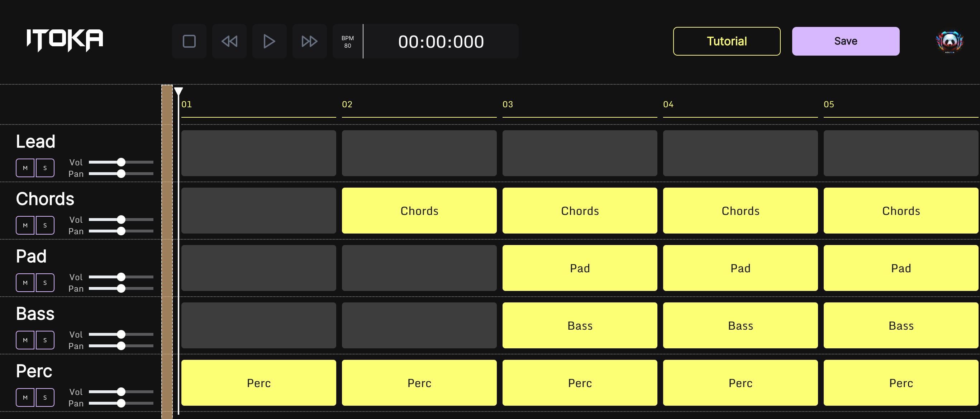
Task: Solo the Bass track
Action: (45, 340)
